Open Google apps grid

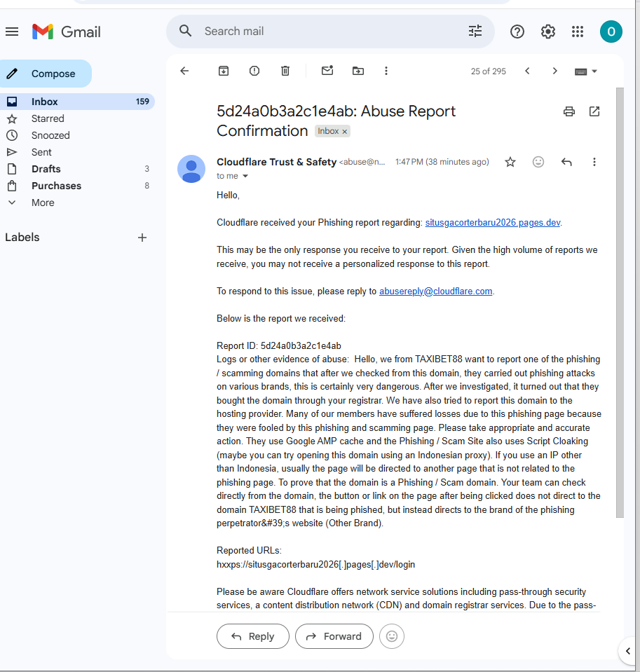click(578, 32)
